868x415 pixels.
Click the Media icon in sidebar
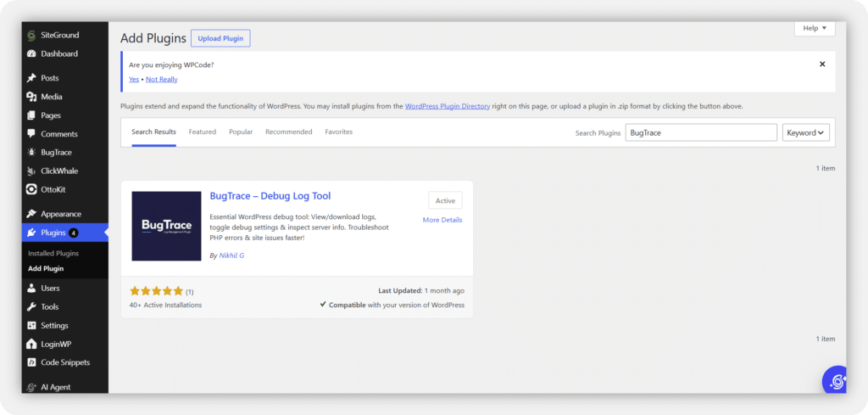point(31,97)
